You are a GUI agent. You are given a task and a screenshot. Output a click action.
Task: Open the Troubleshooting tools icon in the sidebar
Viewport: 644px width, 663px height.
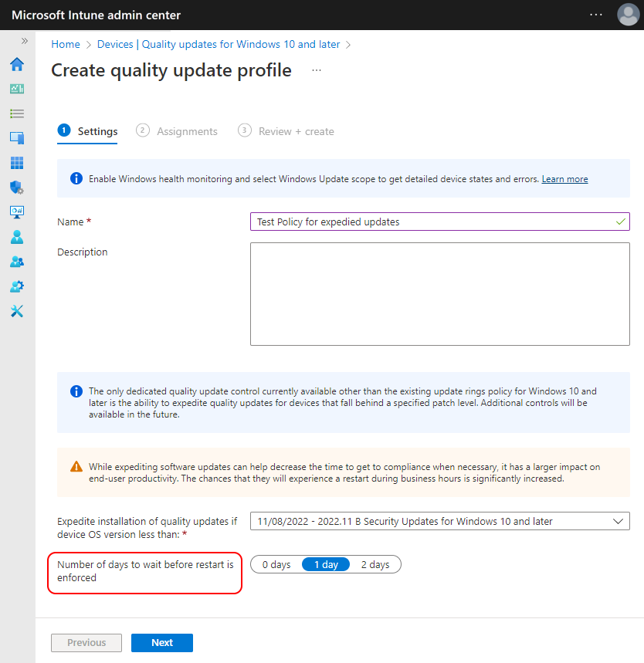pyautogui.click(x=17, y=311)
